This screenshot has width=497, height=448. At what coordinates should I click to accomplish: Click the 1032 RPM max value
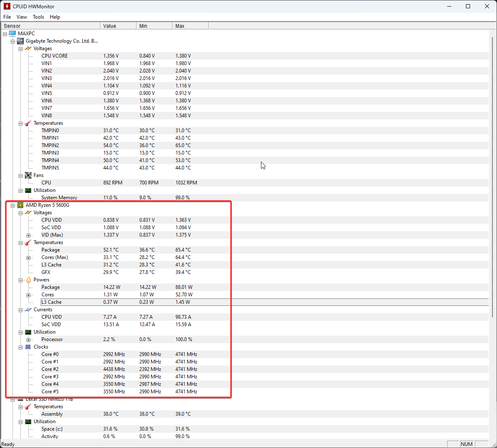186,183
